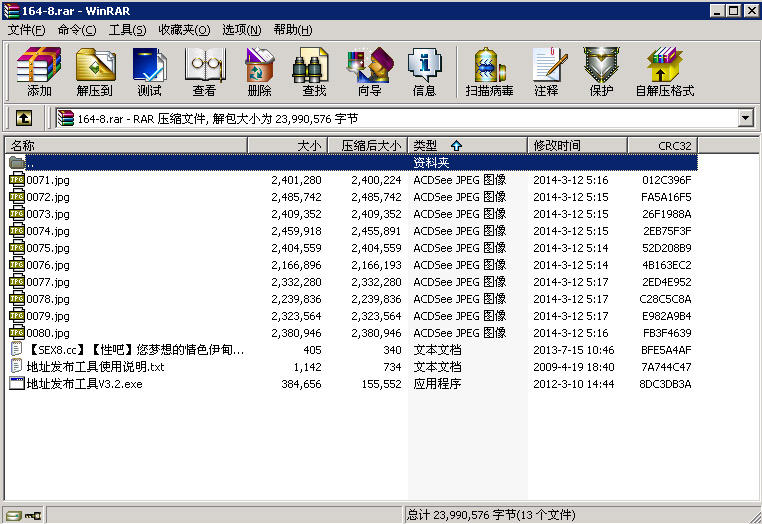Open the File (文件) menu
The width and height of the screenshot is (762, 524).
tap(26, 30)
